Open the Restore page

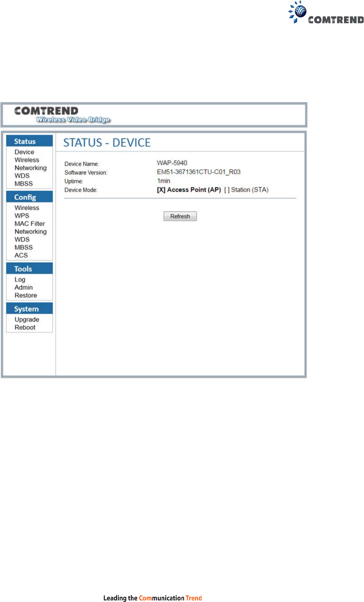click(x=26, y=295)
